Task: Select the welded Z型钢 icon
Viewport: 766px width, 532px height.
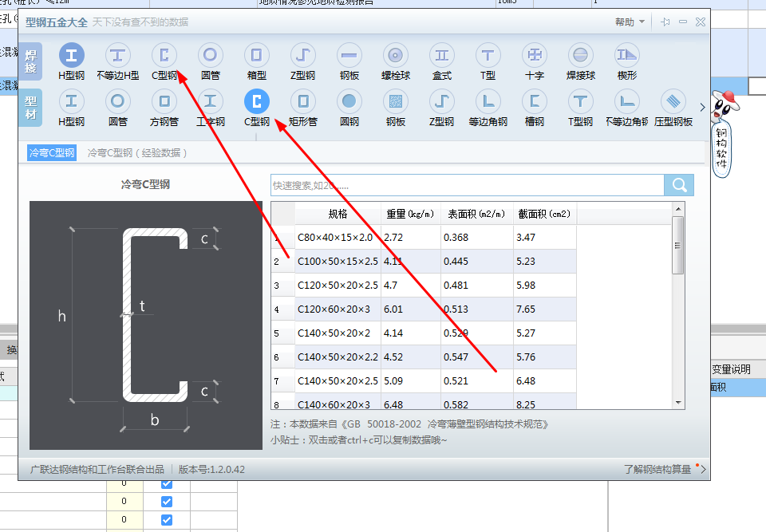Action: point(303,55)
